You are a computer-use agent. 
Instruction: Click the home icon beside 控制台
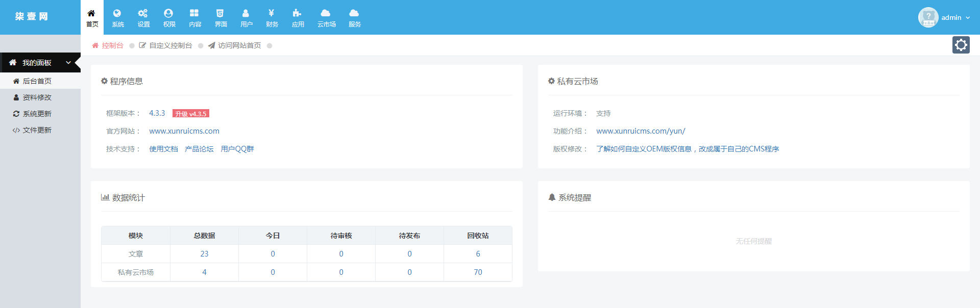click(95, 45)
